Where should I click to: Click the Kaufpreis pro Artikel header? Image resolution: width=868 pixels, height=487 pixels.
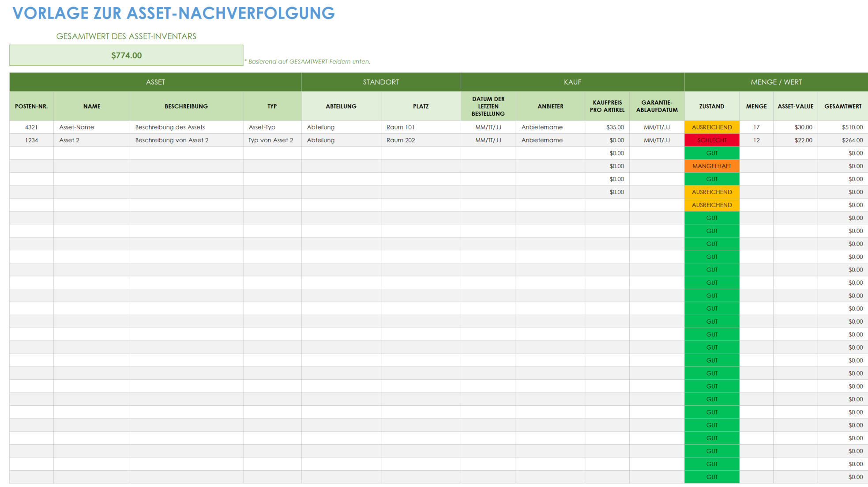pyautogui.click(x=607, y=106)
